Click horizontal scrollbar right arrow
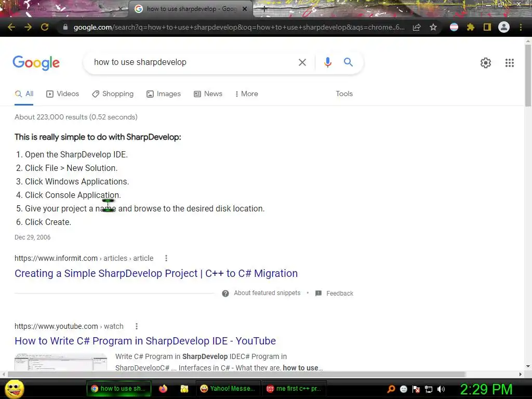This screenshot has height=399, width=532. pyautogui.click(x=521, y=375)
